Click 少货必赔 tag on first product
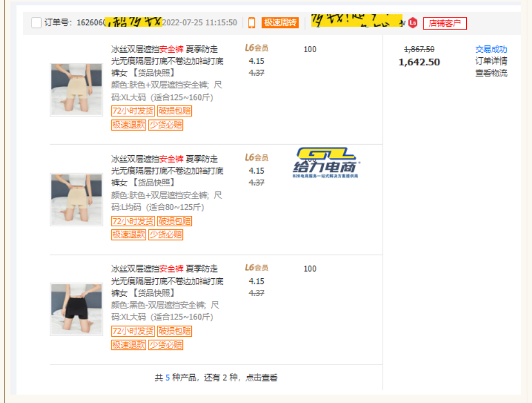532x403 pixels. pos(166,125)
